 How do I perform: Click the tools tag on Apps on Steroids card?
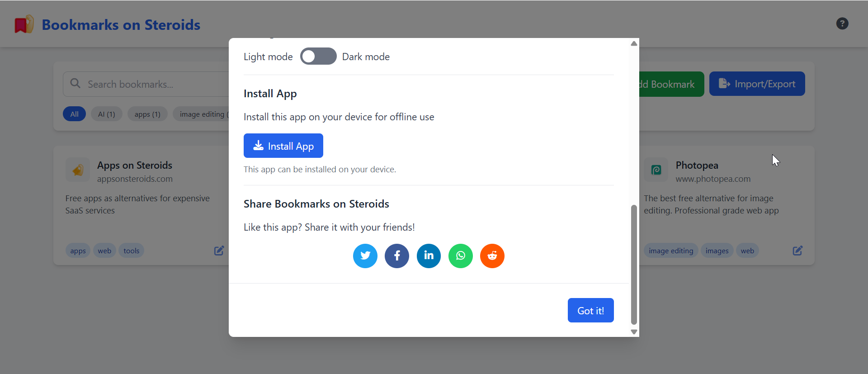click(132, 251)
